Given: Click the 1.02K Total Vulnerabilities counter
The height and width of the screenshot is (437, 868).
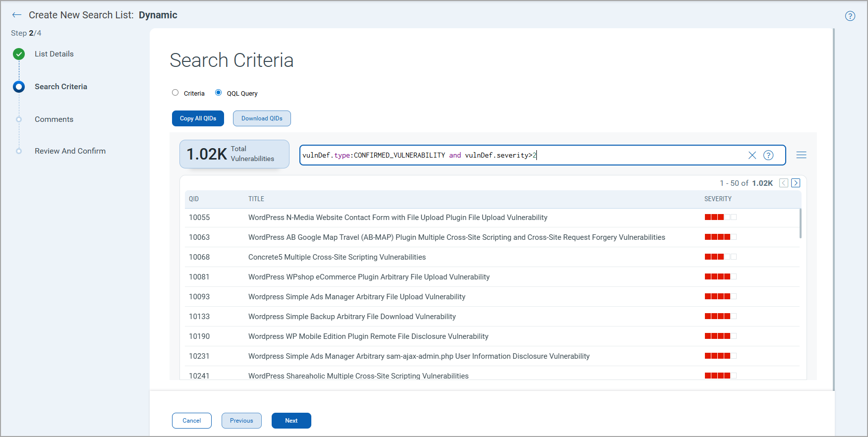Looking at the screenshot, I should pos(234,154).
